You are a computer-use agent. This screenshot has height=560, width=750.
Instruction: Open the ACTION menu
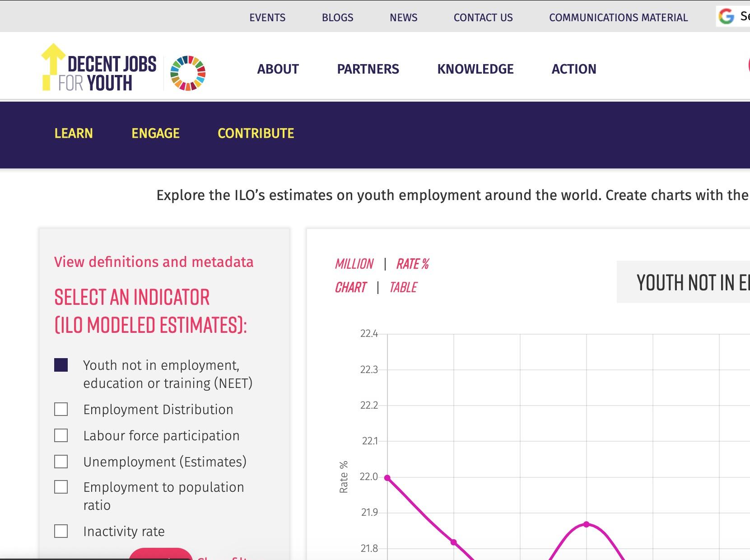(x=574, y=69)
